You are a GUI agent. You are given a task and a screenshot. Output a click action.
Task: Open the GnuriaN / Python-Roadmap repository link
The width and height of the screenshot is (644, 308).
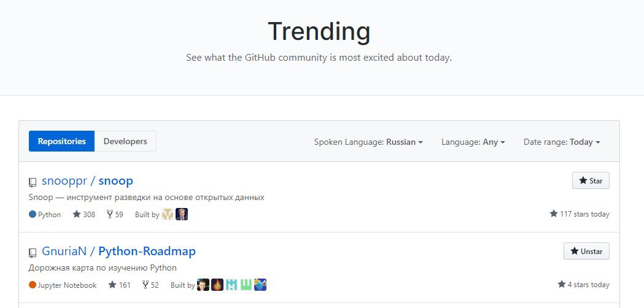tap(118, 251)
